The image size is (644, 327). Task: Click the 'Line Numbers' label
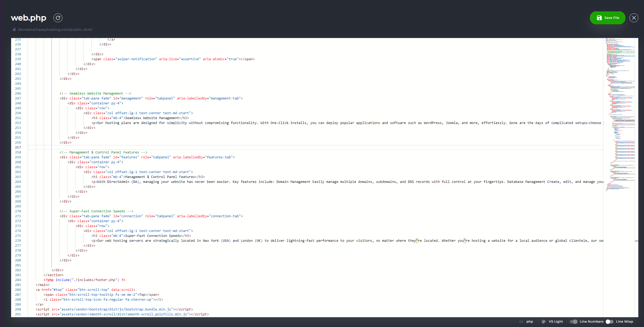pos(591,322)
